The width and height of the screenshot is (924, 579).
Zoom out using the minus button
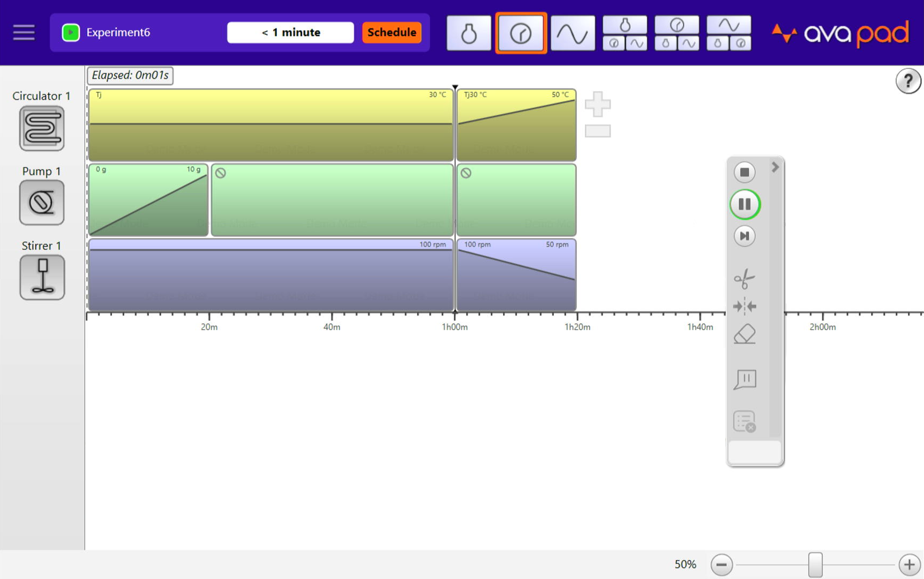coord(722,565)
